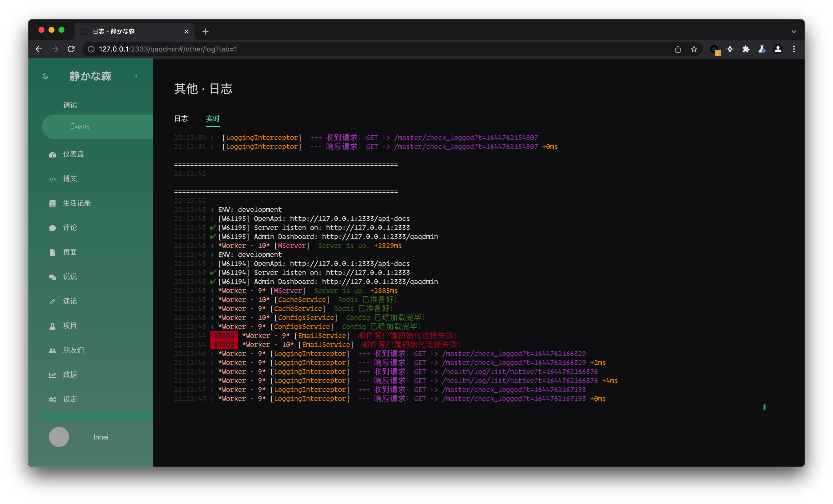
Task: Open 博文 menu label
Action: tap(70, 178)
